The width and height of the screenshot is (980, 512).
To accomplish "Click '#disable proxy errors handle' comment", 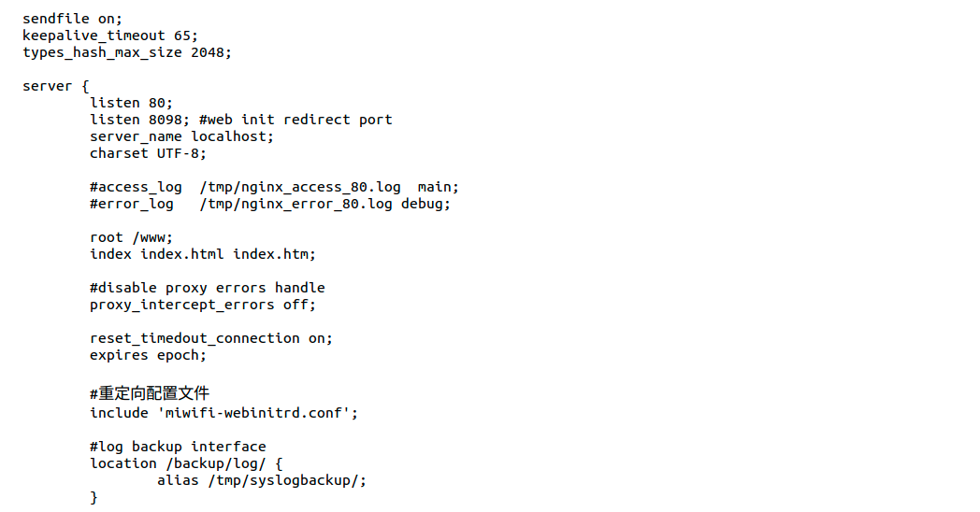I will tap(208, 289).
